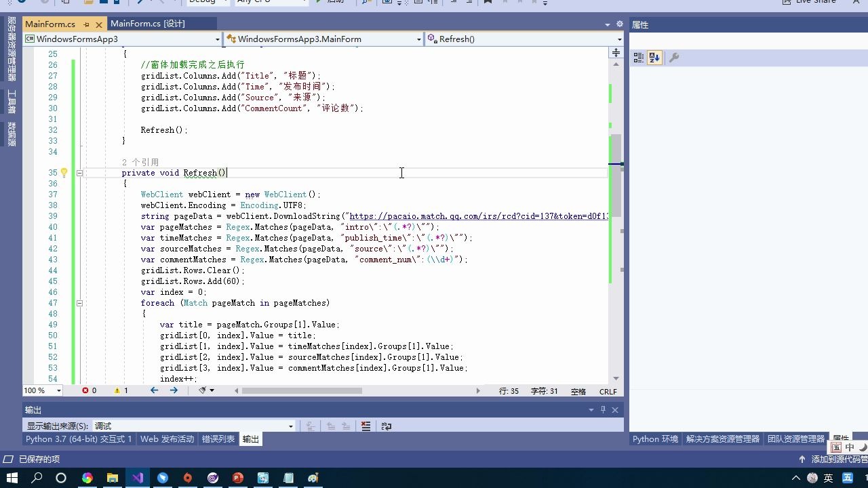
Task: Navigate backward with the left arrow
Action: (155, 390)
